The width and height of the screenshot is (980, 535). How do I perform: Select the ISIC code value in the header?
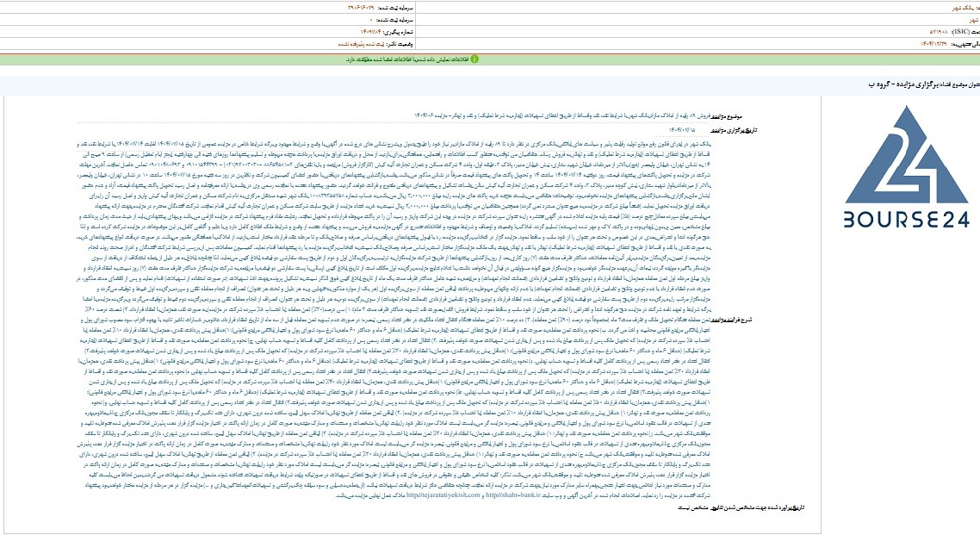(940, 31)
